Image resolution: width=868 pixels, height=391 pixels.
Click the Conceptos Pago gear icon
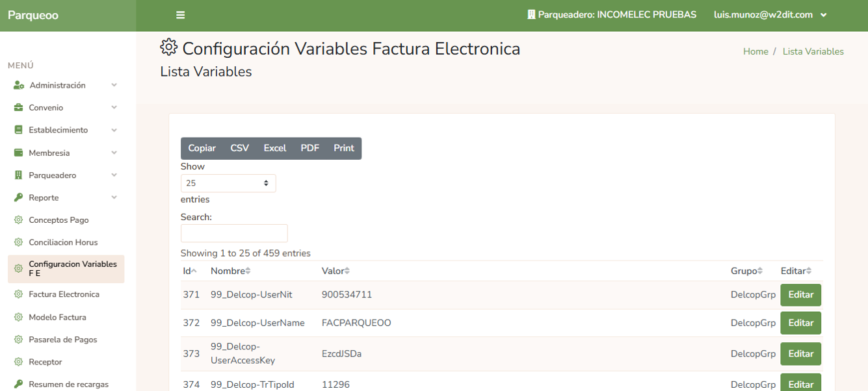tap(18, 220)
